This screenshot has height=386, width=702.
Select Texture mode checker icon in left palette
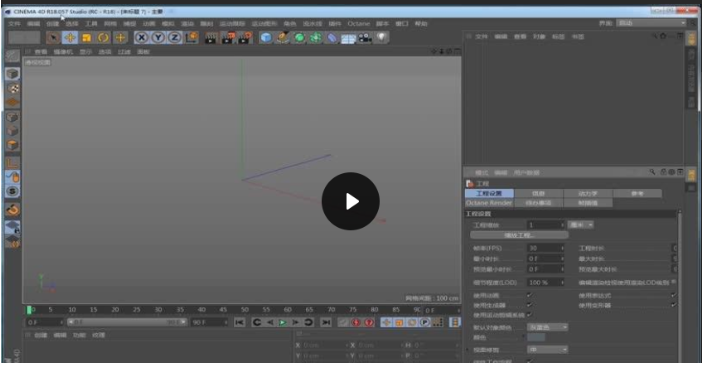13,88
